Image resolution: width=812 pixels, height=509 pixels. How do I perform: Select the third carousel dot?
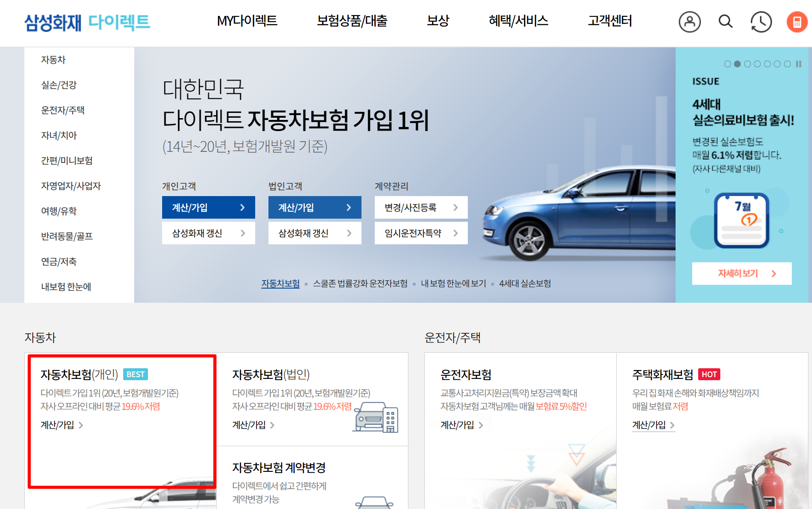[x=747, y=64]
